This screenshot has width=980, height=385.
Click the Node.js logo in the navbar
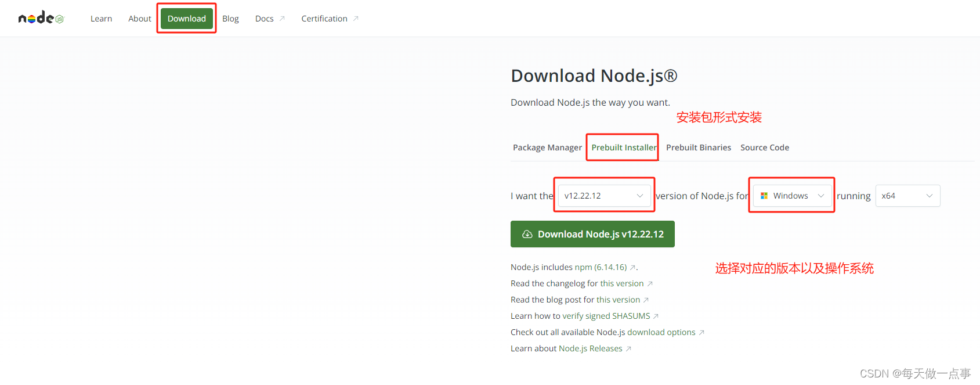(35, 17)
